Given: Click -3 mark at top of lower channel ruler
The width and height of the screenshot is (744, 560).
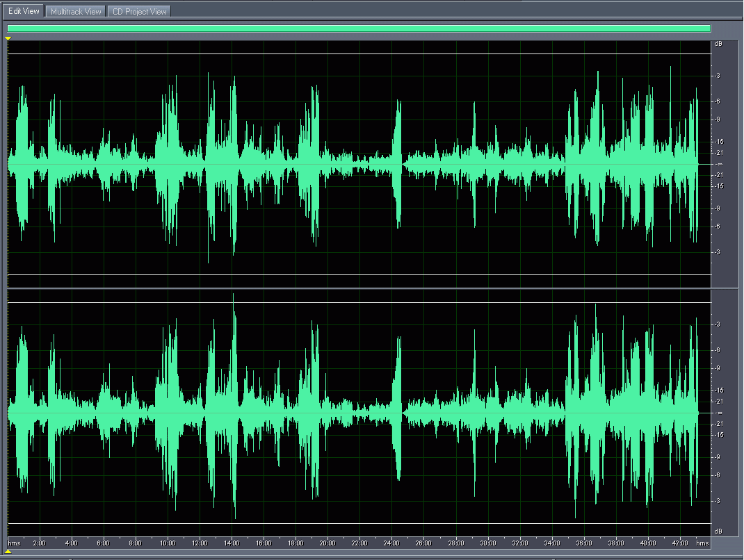Looking at the screenshot, I should pyautogui.click(x=717, y=324).
